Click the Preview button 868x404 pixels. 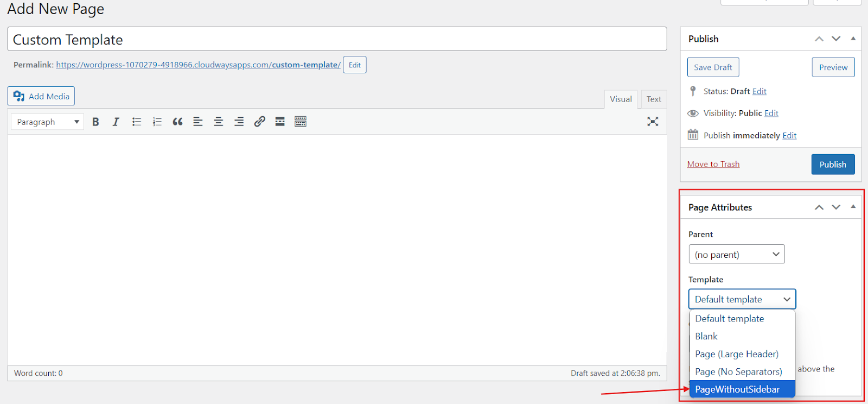(x=833, y=67)
